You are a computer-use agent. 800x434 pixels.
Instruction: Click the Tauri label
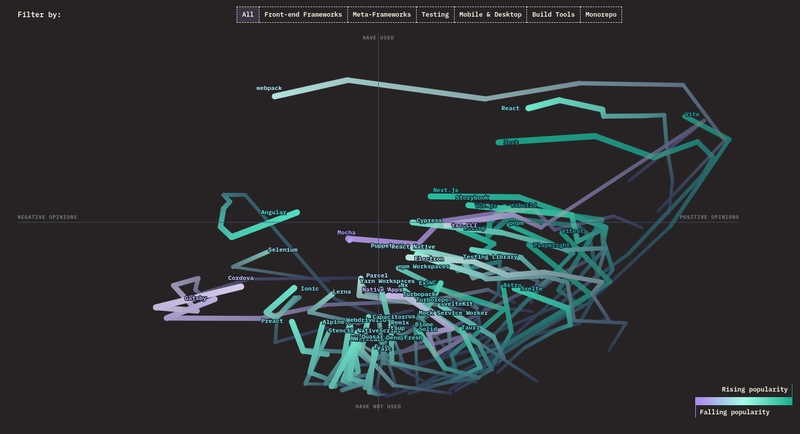point(470,327)
